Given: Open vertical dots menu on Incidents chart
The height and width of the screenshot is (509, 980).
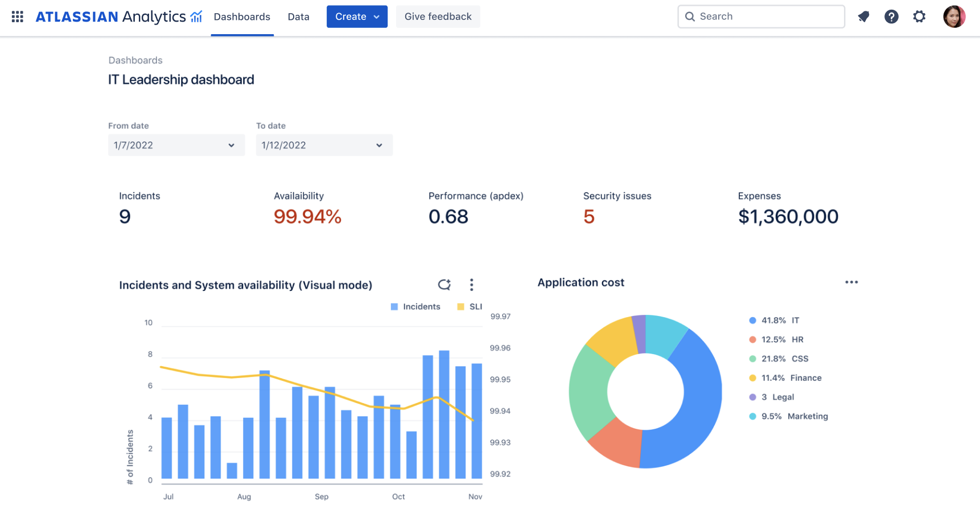Looking at the screenshot, I should pos(471,285).
